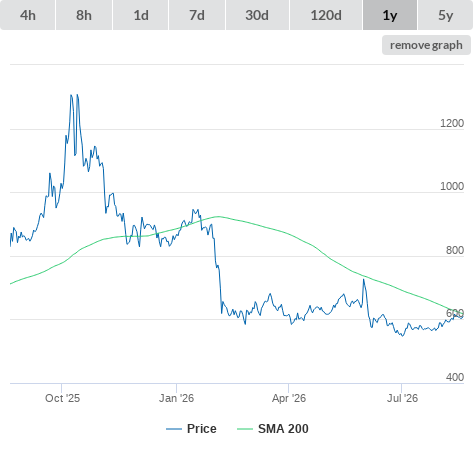This screenshot has width=474, height=455.
Task: Switch to the 8h time range
Action: pos(84,15)
